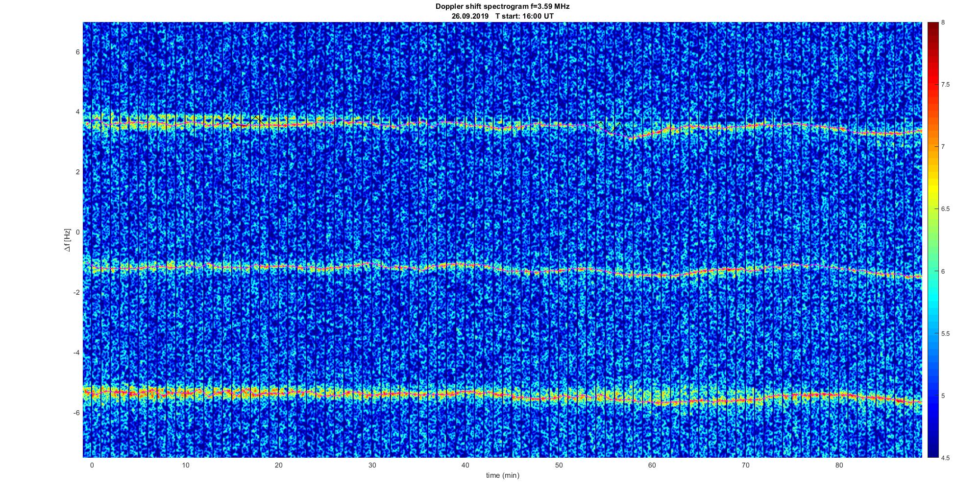Click the y-axis tick label '6'
Image resolution: width=980 pixels, height=491 pixels.
pyautogui.click(x=77, y=52)
